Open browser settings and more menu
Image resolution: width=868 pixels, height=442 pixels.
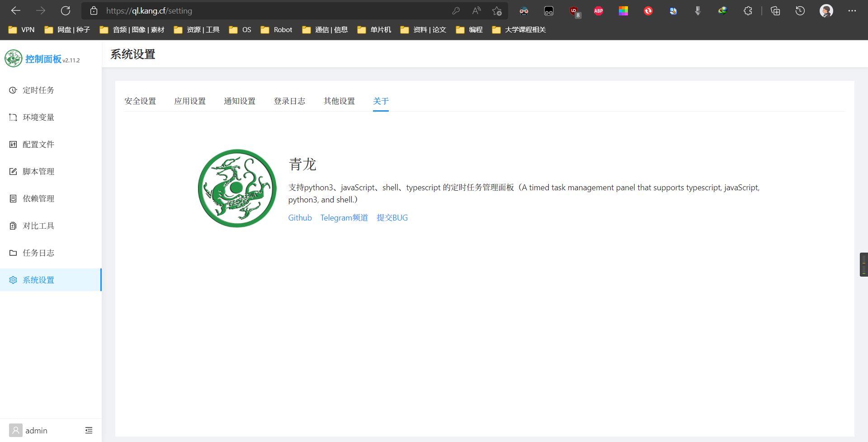pyautogui.click(x=852, y=11)
